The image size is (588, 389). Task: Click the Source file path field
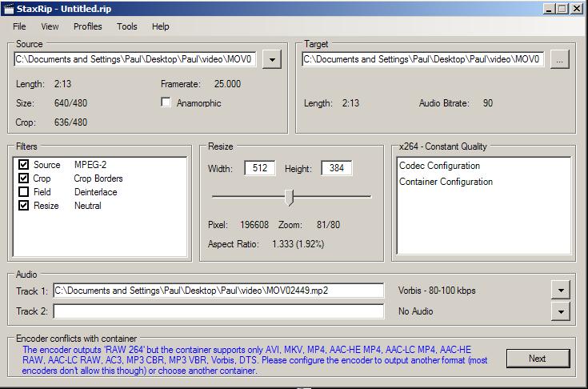[x=135, y=59]
